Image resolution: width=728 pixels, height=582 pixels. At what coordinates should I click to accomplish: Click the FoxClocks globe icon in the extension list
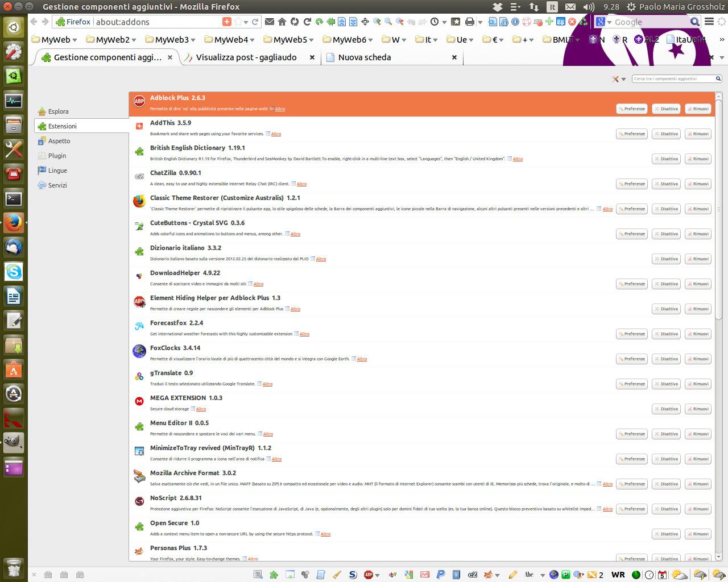click(139, 351)
